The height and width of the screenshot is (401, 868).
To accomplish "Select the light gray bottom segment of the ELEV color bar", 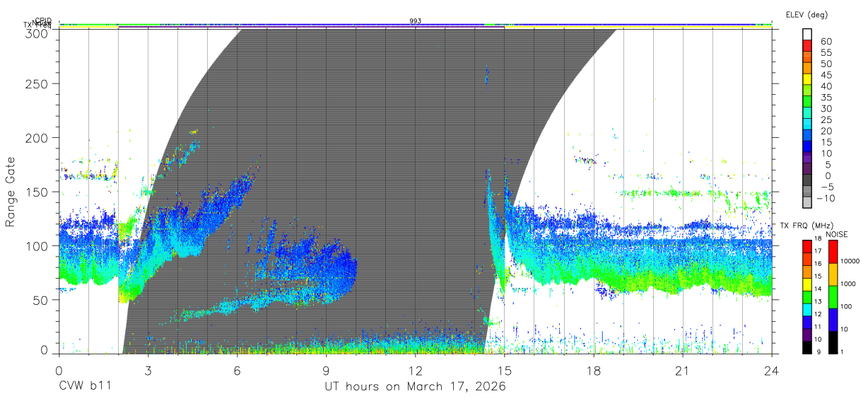I will [x=807, y=203].
